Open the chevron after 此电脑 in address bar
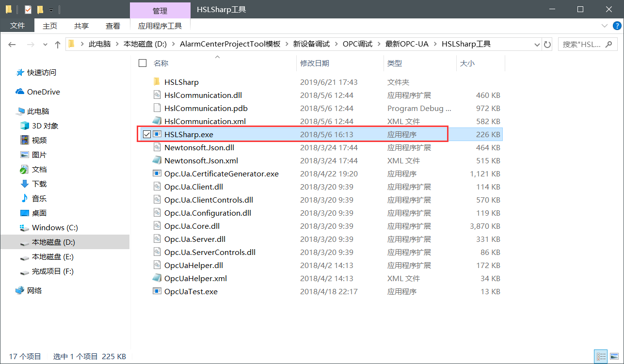The image size is (624, 364). pos(117,44)
